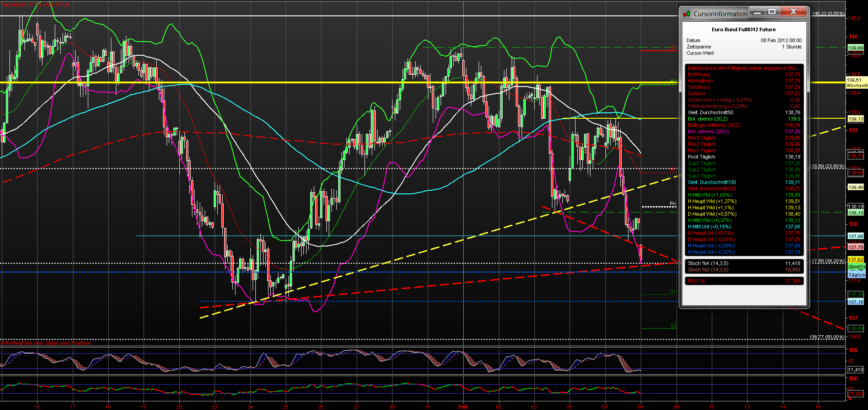The height and width of the screenshot is (410, 868).
Task: Select the Schlusskurs Vortag (-0,29%) row
Action: [x=743, y=100]
